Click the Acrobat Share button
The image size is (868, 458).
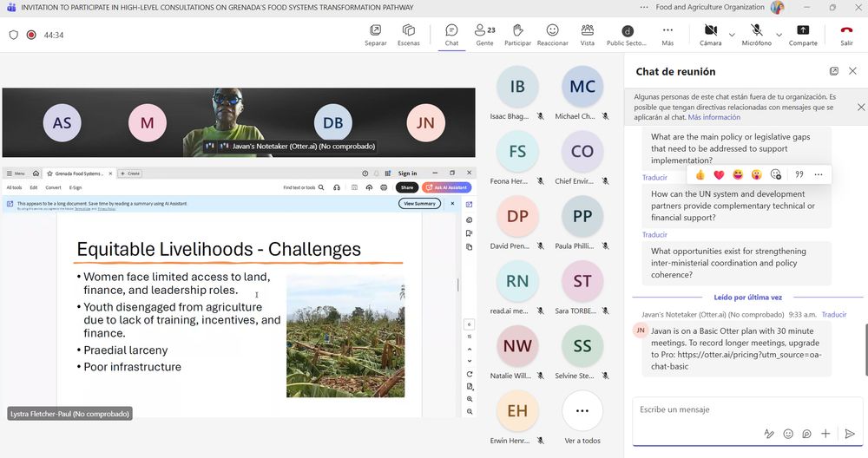click(407, 187)
